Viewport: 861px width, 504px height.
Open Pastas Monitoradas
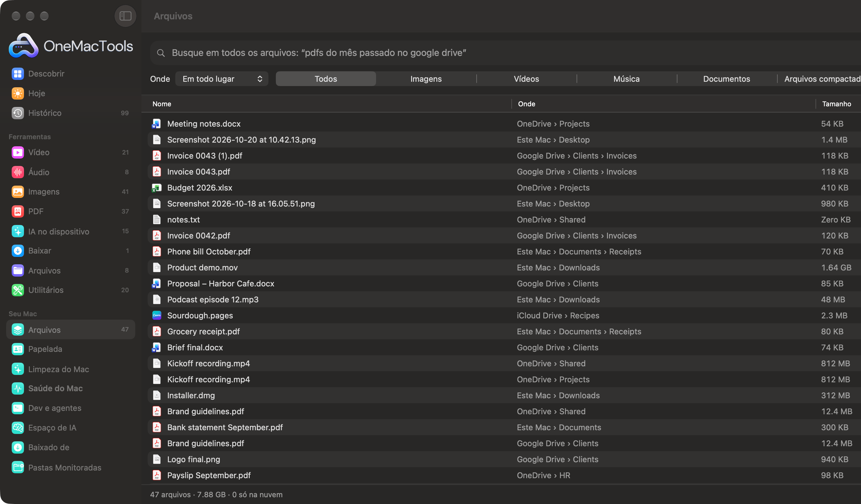coord(71,467)
